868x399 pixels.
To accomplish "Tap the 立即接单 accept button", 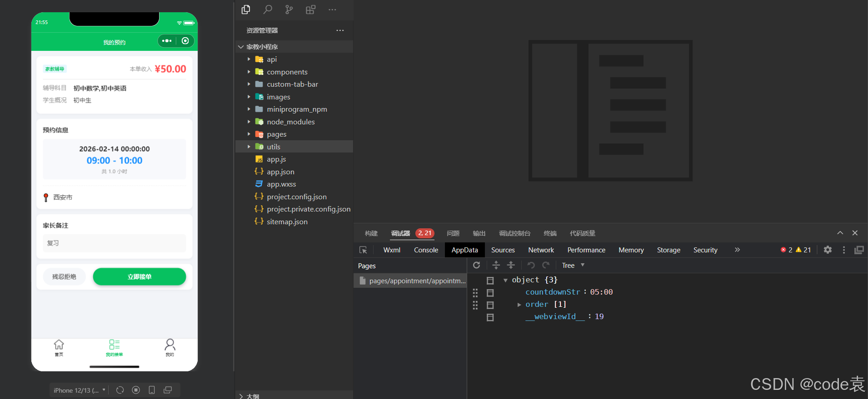I will (140, 276).
